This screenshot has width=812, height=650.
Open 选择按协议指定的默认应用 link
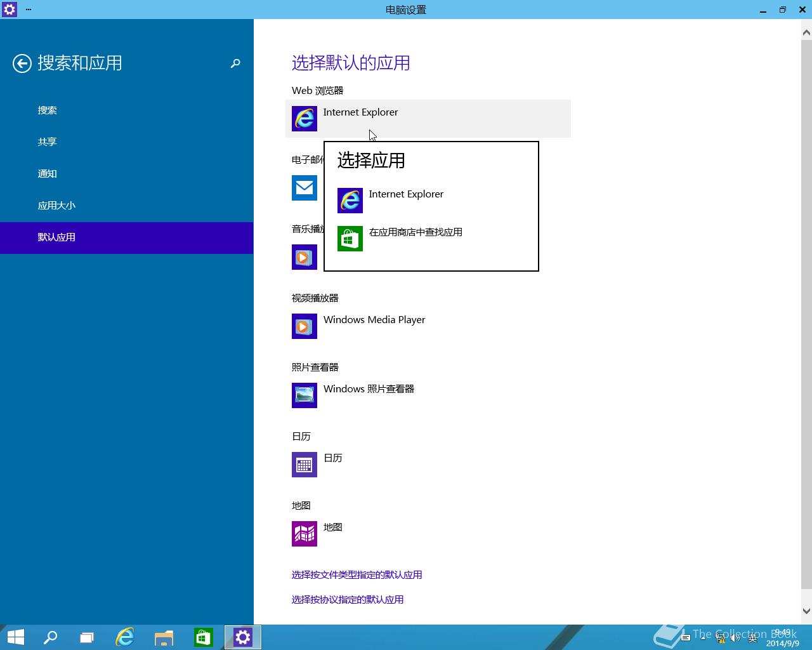[x=348, y=600]
